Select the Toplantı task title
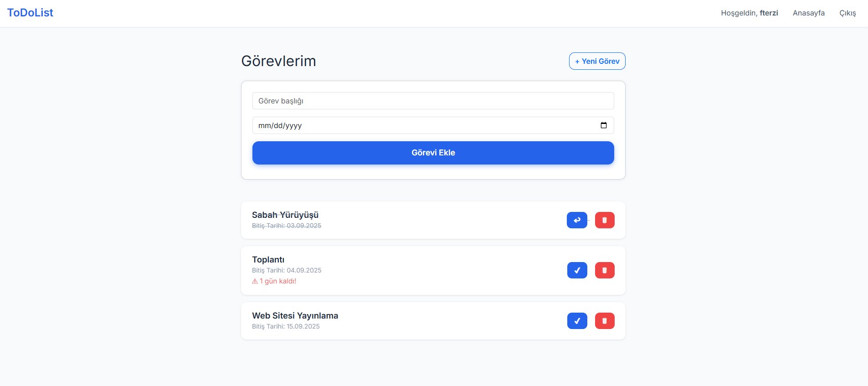The image size is (868, 386). tap(268, 260)
